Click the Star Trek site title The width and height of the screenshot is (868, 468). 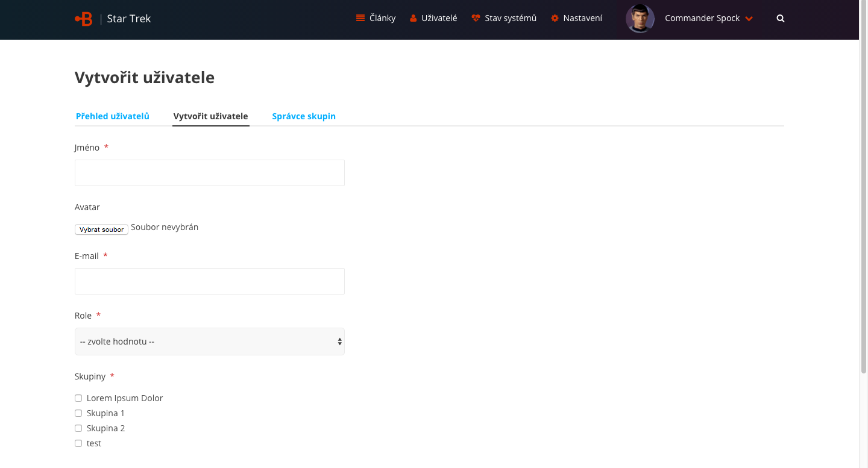pyautogui.click(x=129, y=19)
